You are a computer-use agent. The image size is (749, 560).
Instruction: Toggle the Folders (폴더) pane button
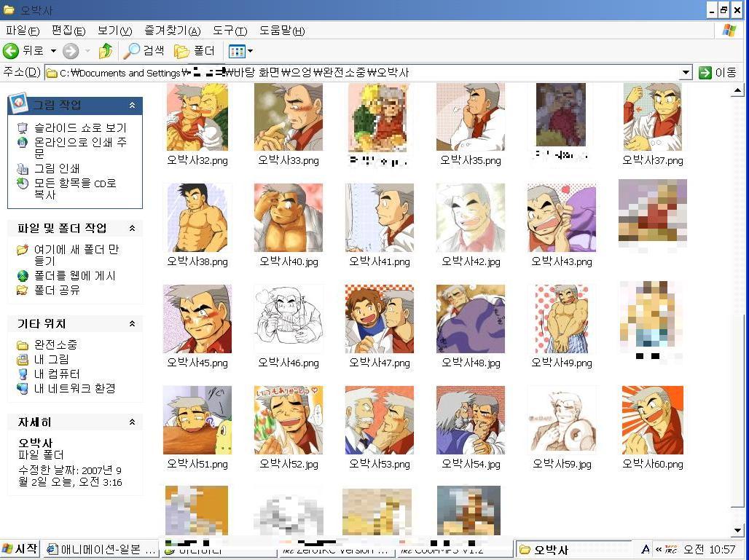195,50
